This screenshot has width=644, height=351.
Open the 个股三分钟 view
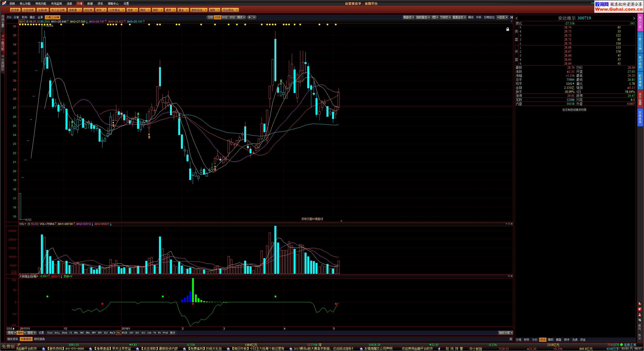[53, 17]
